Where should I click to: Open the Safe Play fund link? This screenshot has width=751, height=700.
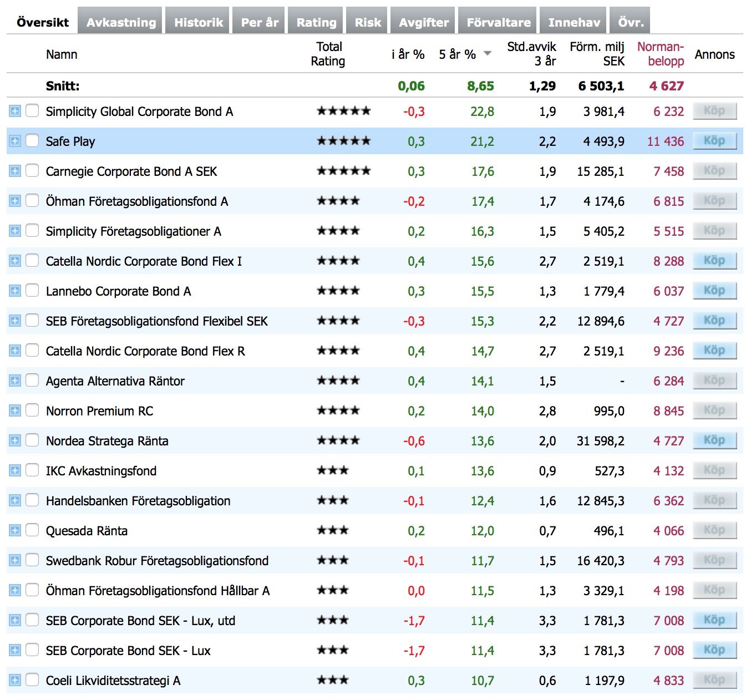pos(70,141)
